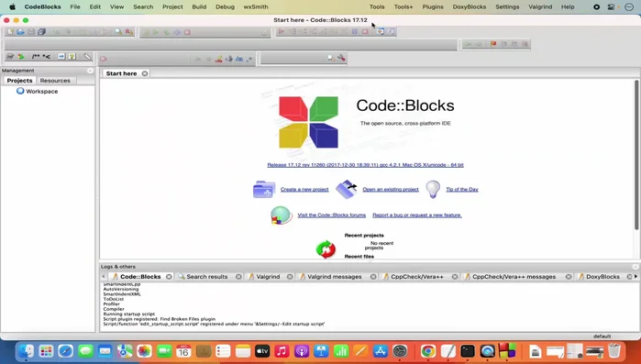
Task: Click Visit the Code::Blocks forums link
Action: tap(332, 215)
